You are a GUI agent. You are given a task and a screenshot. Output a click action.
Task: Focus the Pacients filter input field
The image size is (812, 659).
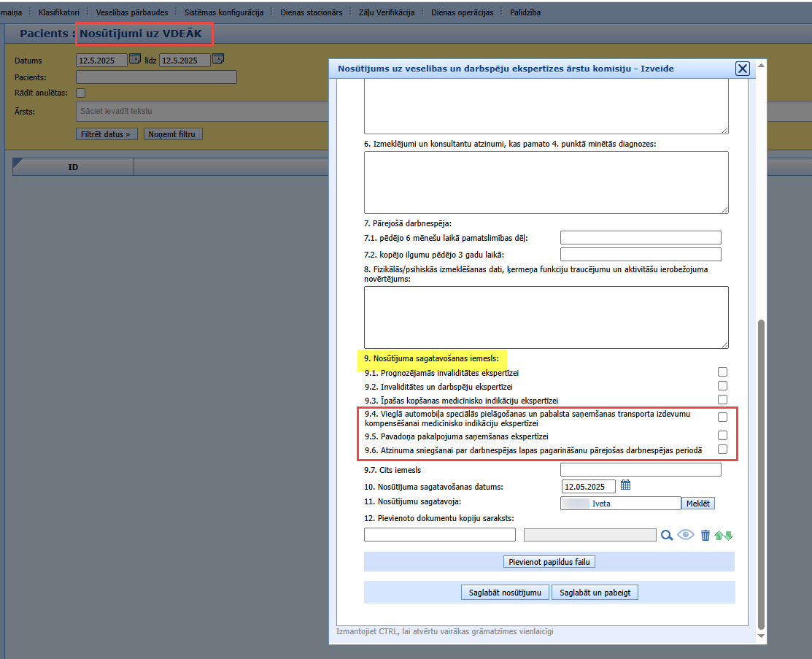156,77
